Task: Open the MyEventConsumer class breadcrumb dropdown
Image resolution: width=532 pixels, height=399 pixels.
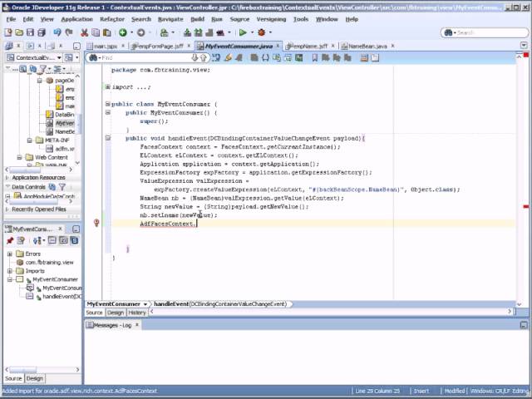Action: click(x=145, y=304)
